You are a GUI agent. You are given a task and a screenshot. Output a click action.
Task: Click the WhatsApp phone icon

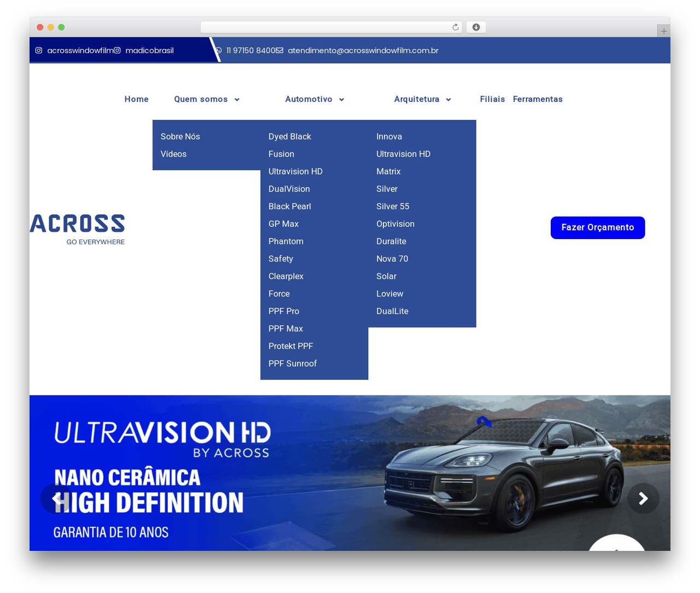218,50
